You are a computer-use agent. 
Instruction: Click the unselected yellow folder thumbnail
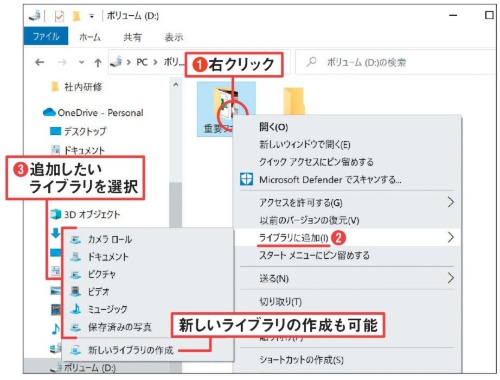(294, 100)
